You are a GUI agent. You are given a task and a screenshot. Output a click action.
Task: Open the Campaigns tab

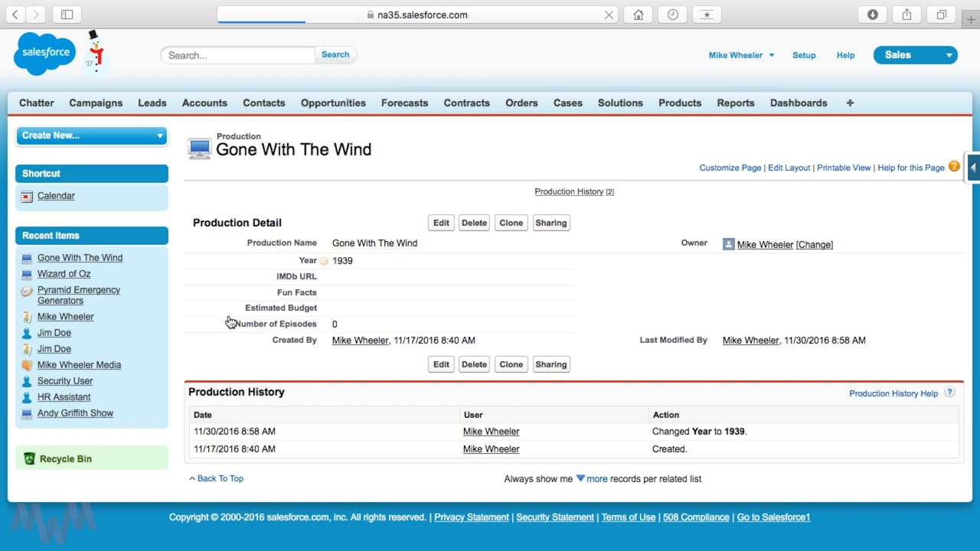96,103
